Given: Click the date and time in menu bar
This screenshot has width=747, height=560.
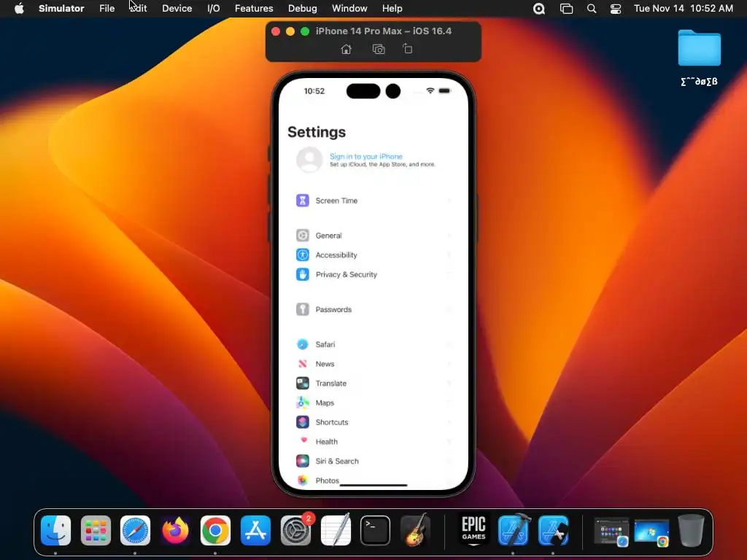Looking at the screenshot, I should click(683, 8).
